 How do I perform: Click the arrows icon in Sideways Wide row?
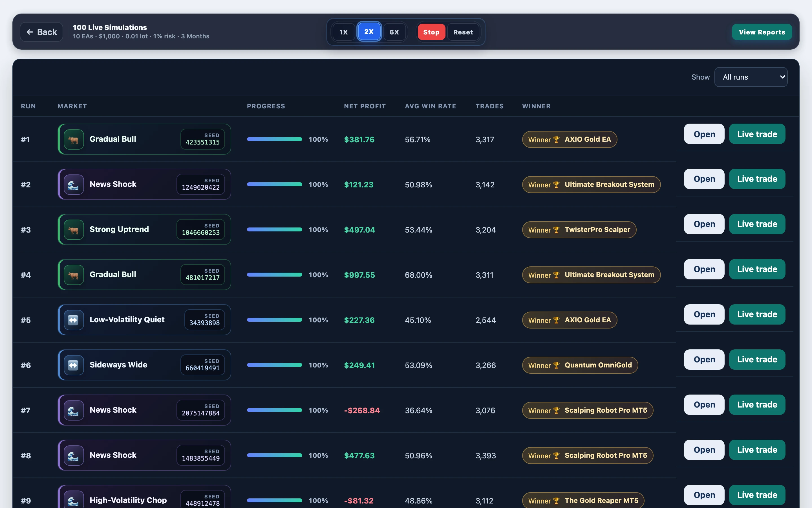point(74,365)
